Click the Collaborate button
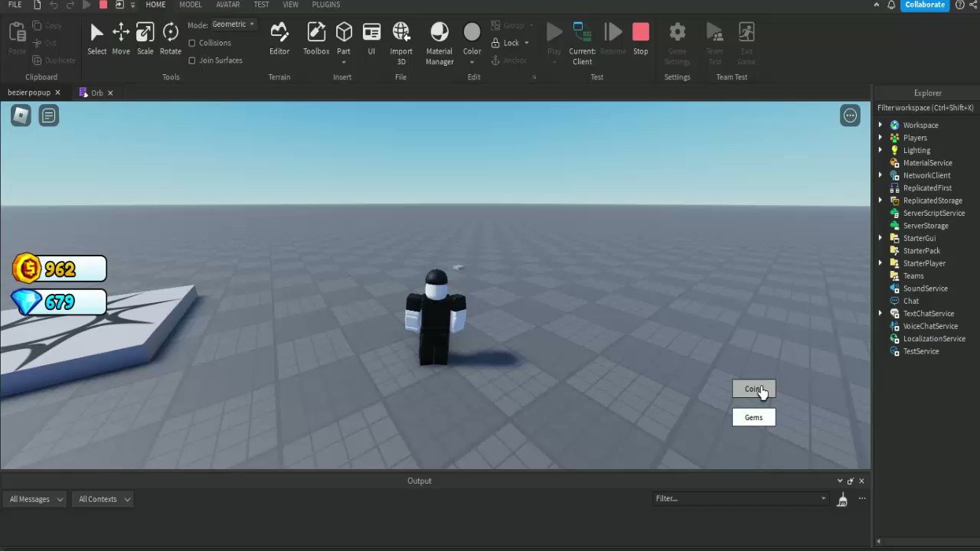 [924, 5]
